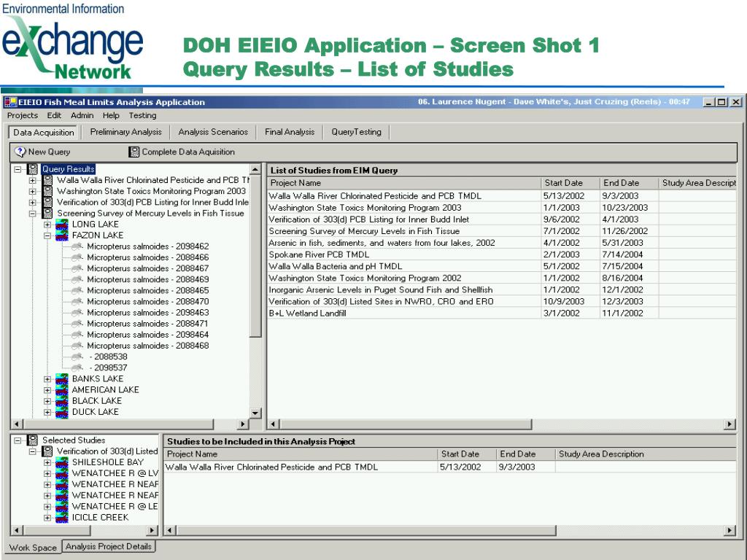Click the Query Results root node icon
The image size is (747, 560).
coord(32,169)
